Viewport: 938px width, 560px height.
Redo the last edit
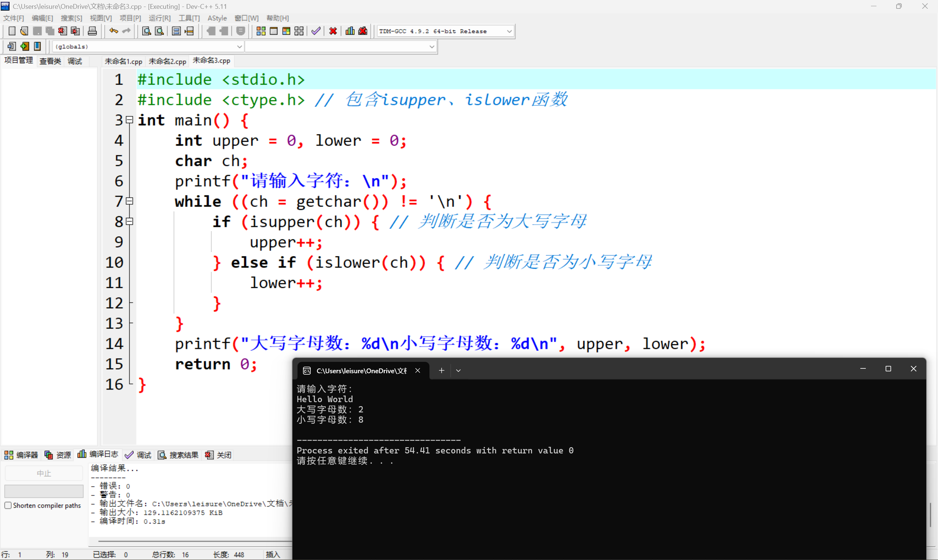(126, 31)
